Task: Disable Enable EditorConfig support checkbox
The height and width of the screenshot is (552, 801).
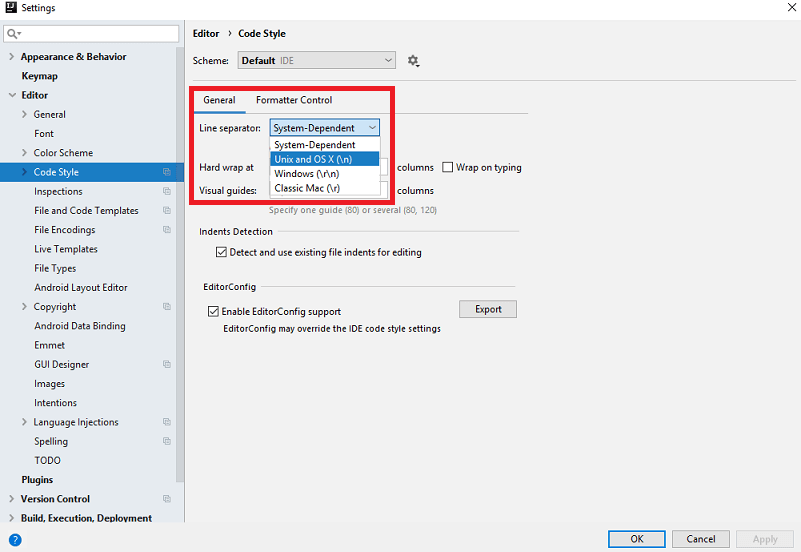Action: [x=213, y=312]
